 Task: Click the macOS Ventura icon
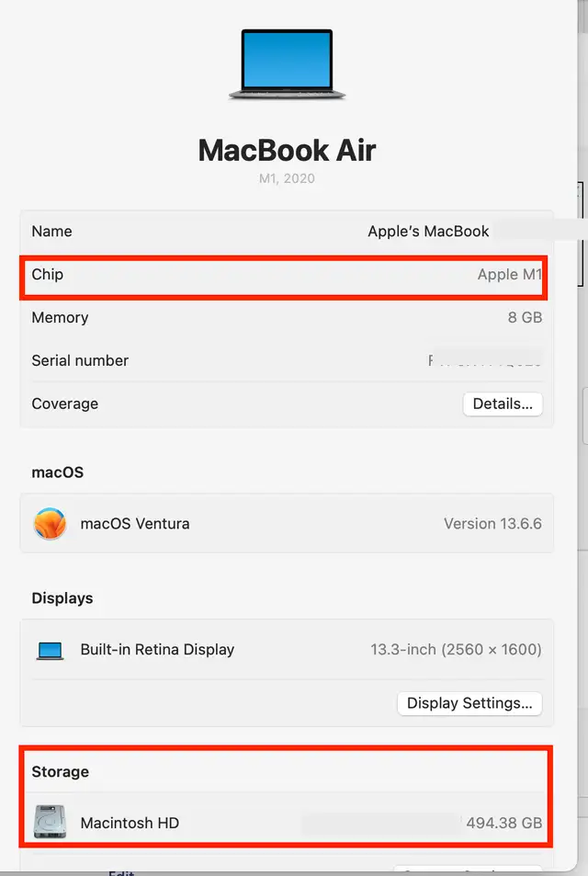click(x=50, y=523)
